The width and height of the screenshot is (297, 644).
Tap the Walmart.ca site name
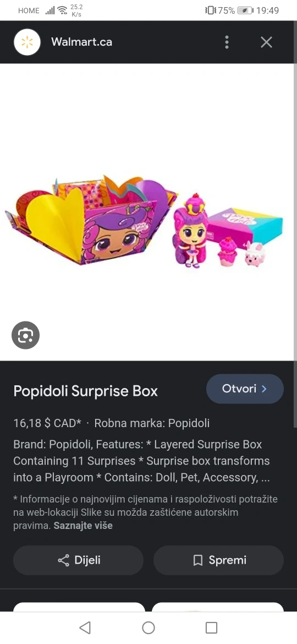point(81,42)
